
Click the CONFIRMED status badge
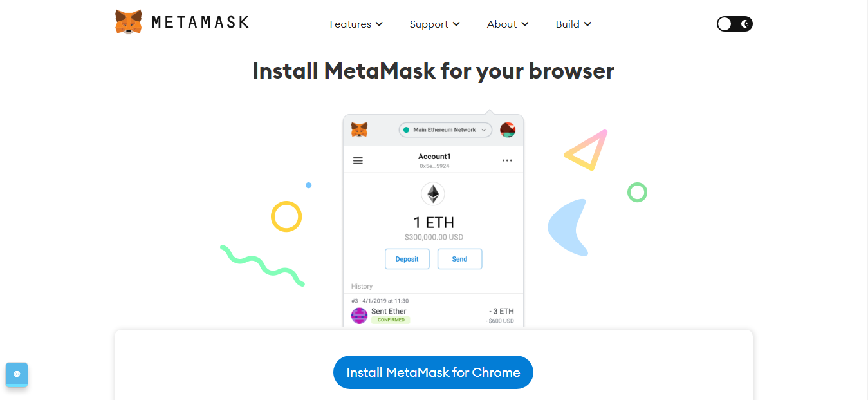tap(391, 320)
